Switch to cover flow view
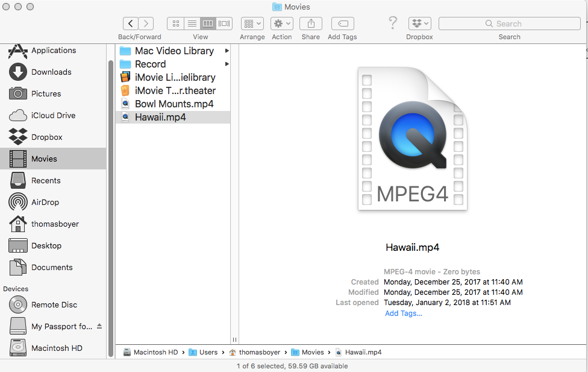 [x=224, y=24]
